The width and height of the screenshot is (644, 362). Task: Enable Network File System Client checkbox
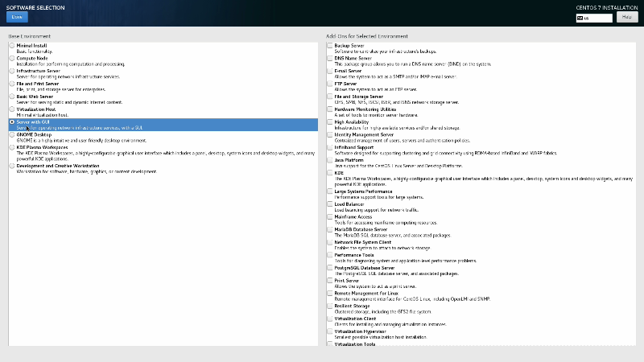[330, 242]
